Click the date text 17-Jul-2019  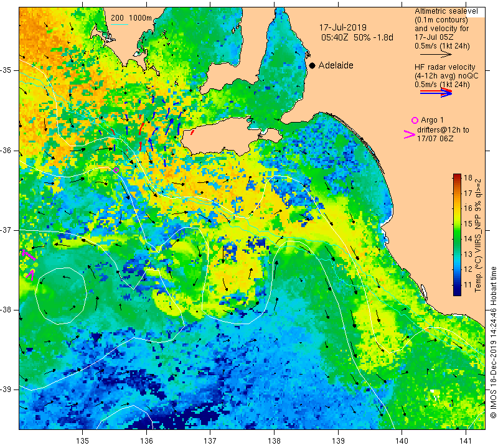(343, 27)
